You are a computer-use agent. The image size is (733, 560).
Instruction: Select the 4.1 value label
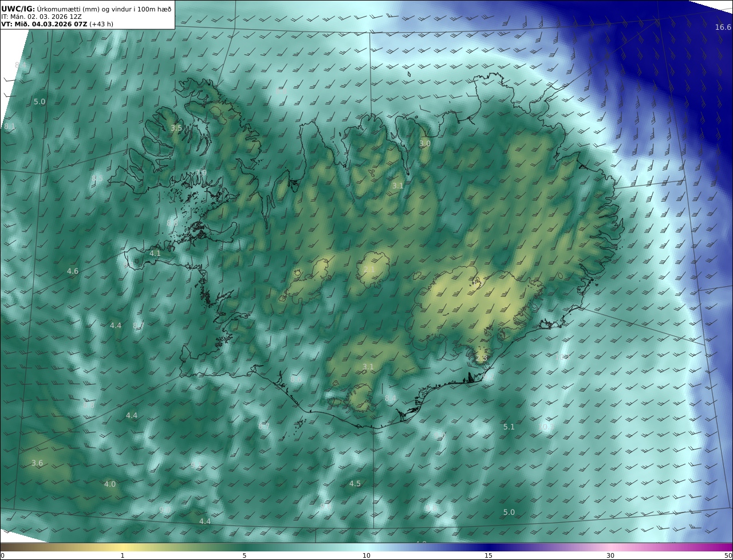pyautogui.click(x=155, y=253)
